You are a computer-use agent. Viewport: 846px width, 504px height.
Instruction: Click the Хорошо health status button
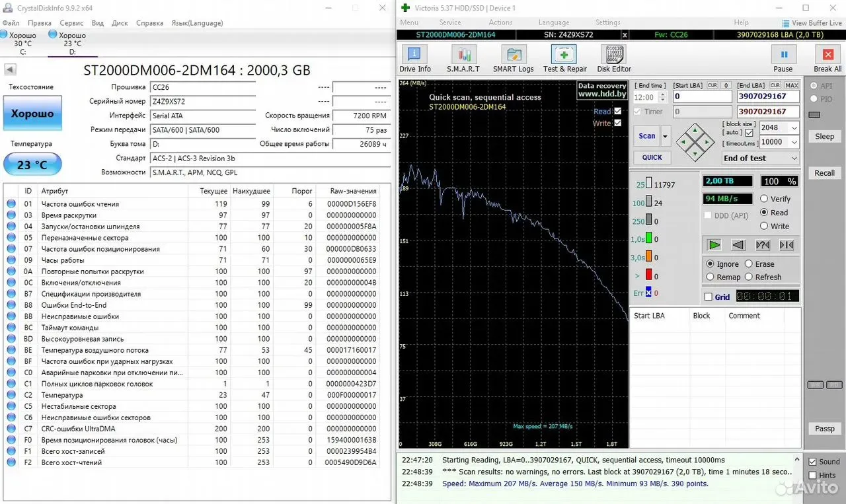coord(32,114)
